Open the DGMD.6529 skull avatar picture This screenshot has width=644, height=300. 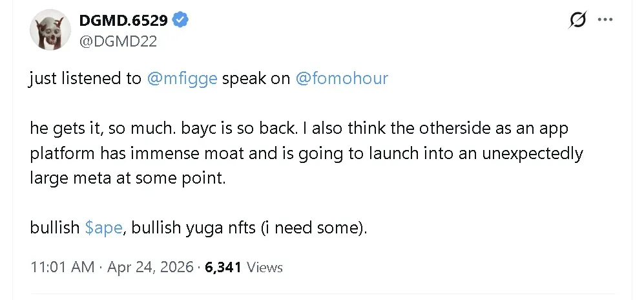50,31
